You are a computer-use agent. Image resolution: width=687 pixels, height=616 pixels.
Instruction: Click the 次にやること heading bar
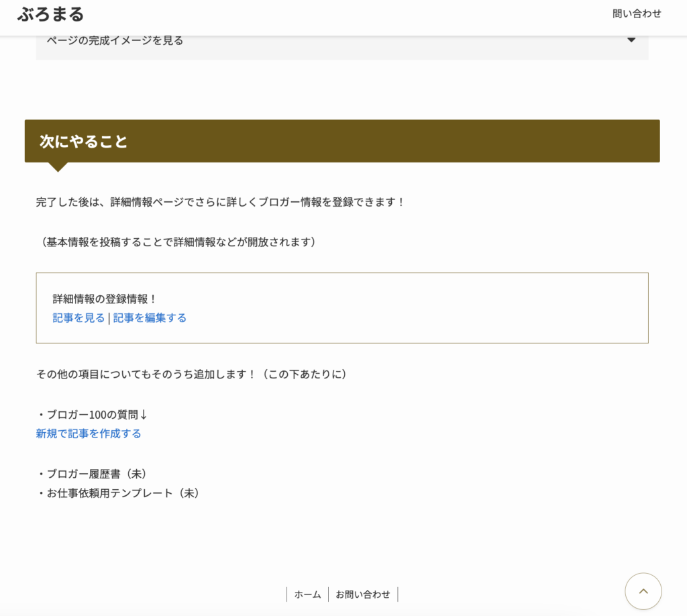342,141
